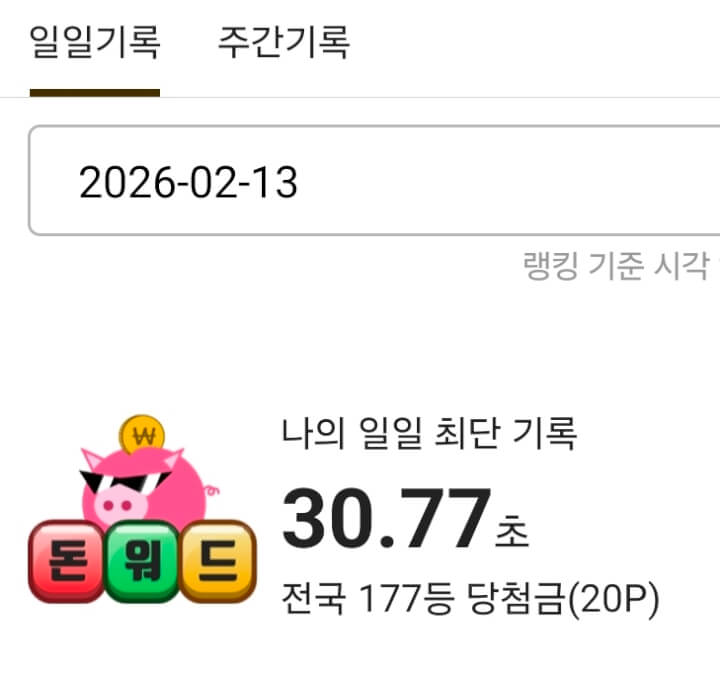The image size is (720, 676).
Task: Click the 초 unit label
Action: click(x=512, y=531)
